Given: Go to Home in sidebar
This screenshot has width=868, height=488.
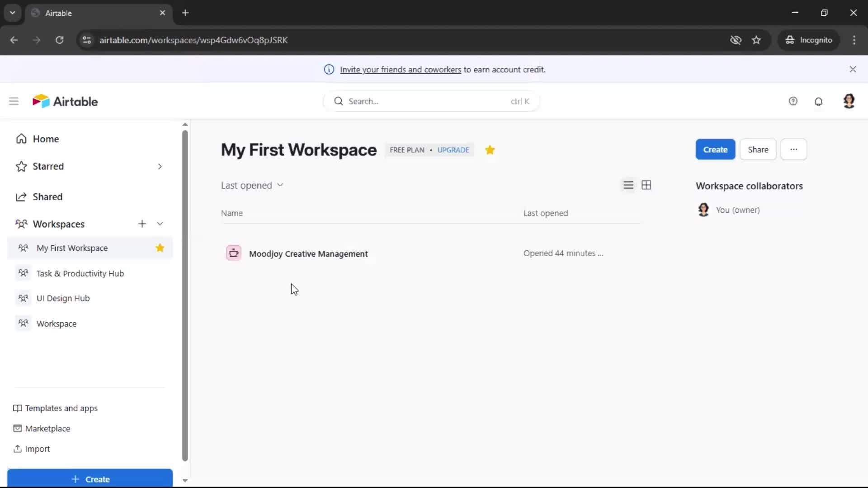Looking at the screenshot, I should pyautogui.click(x=46, y=139).
